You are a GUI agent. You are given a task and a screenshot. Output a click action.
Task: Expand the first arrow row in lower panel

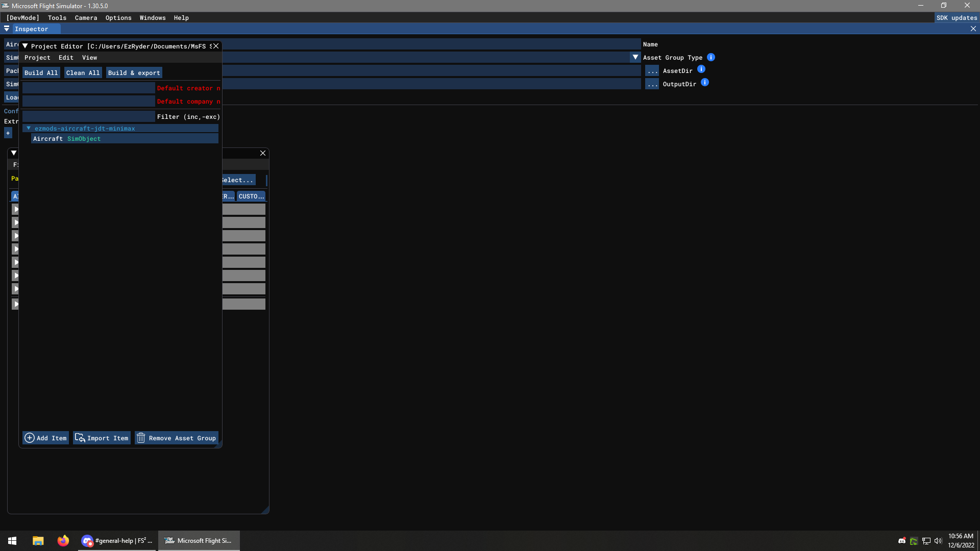tap(15, 209)
